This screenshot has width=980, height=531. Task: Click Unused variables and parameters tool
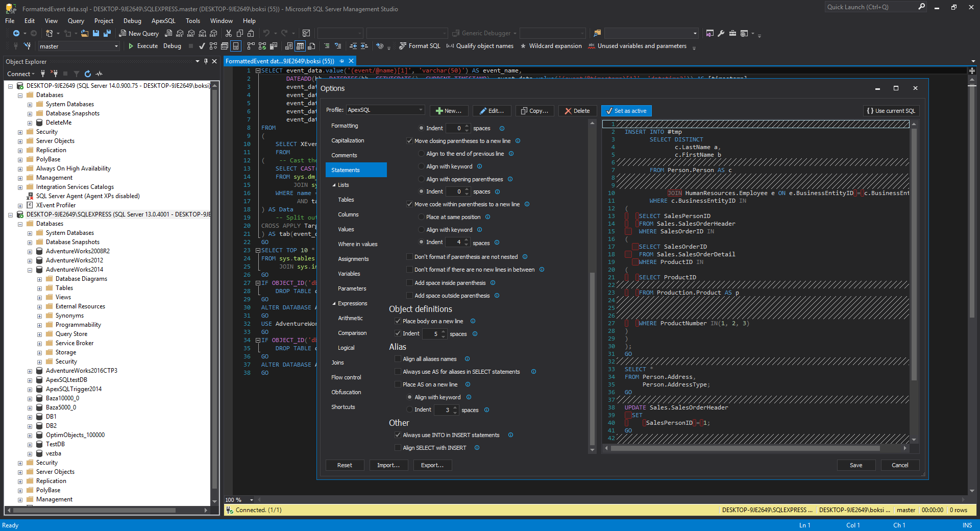tap(637, 46)
